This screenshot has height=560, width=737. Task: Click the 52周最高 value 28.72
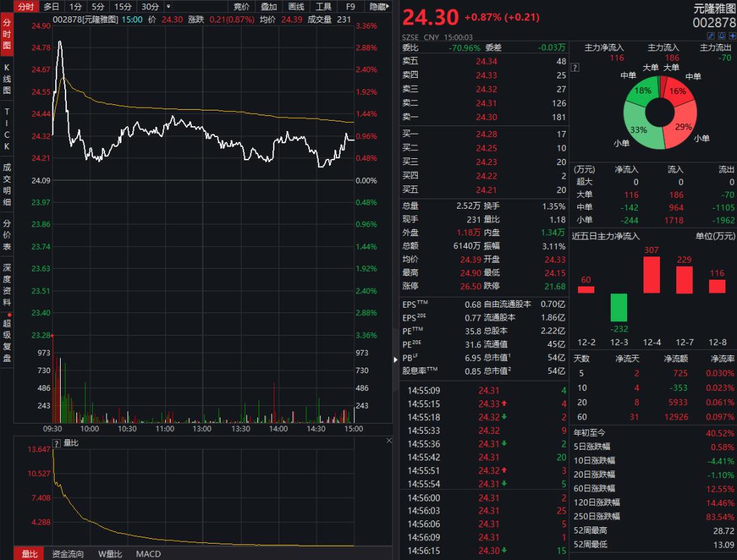[x=724, y=531]
